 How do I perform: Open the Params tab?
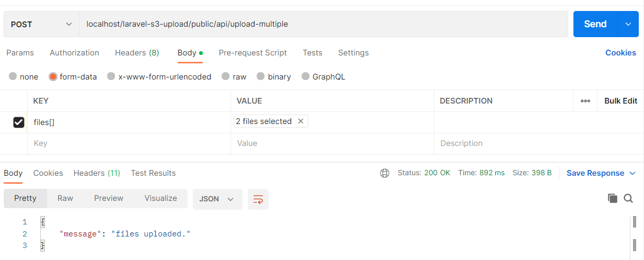coord(20,53)
